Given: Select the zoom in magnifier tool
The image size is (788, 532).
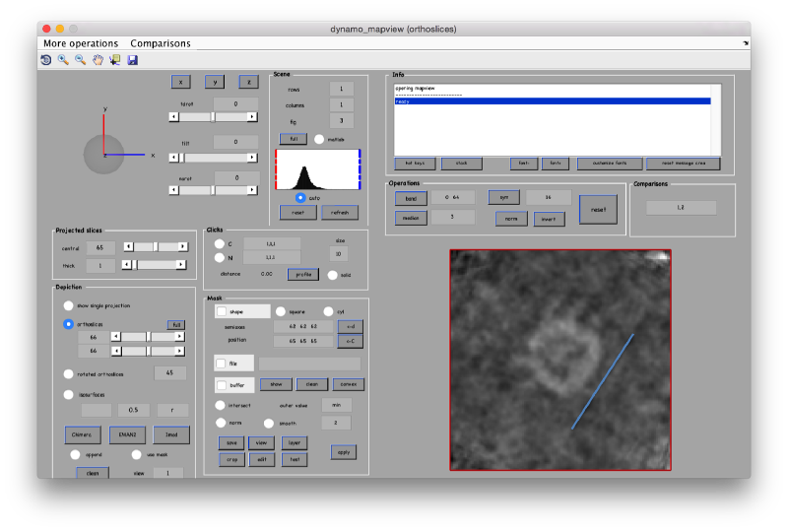Looking at the screenshot, I should coord(63,60).
